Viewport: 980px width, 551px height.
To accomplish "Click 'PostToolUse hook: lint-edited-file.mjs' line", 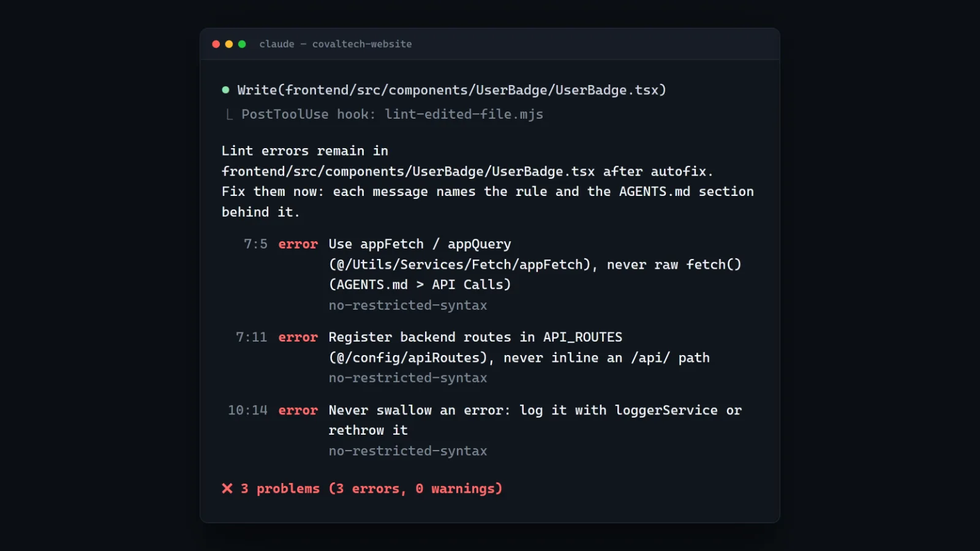I will coord(392,114).
